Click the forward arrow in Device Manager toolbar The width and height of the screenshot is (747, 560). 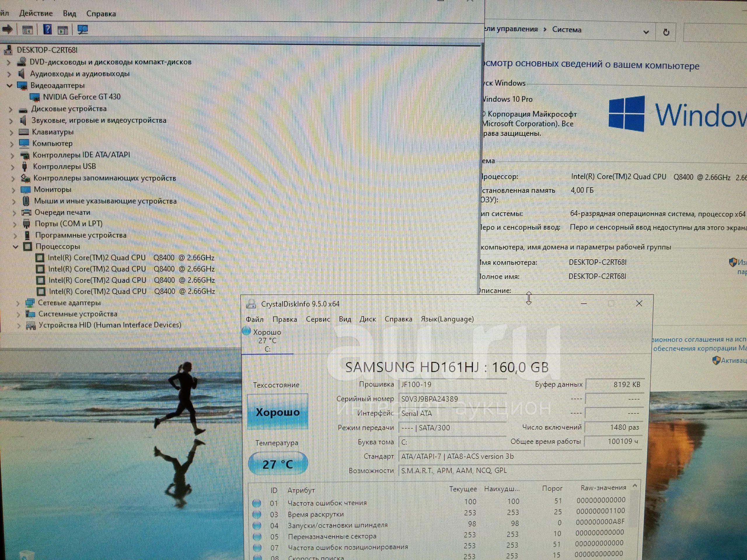(x=7, y=29)
